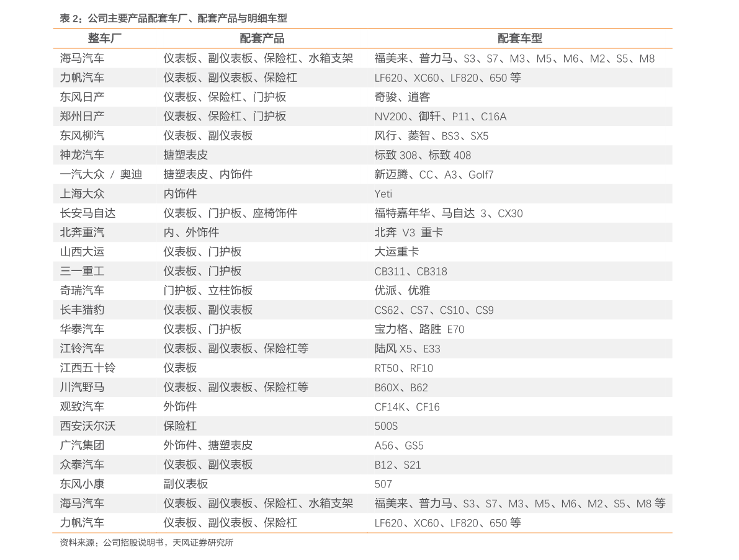Select the 配套产品 column header
This screenshot has height=560, width=739.
[x=262, y=38]
